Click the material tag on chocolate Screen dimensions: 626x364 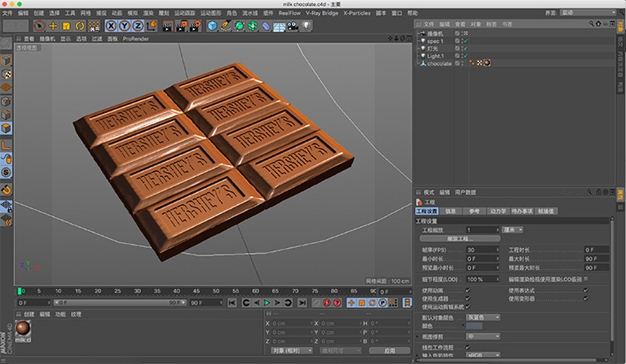pos(487,63)
